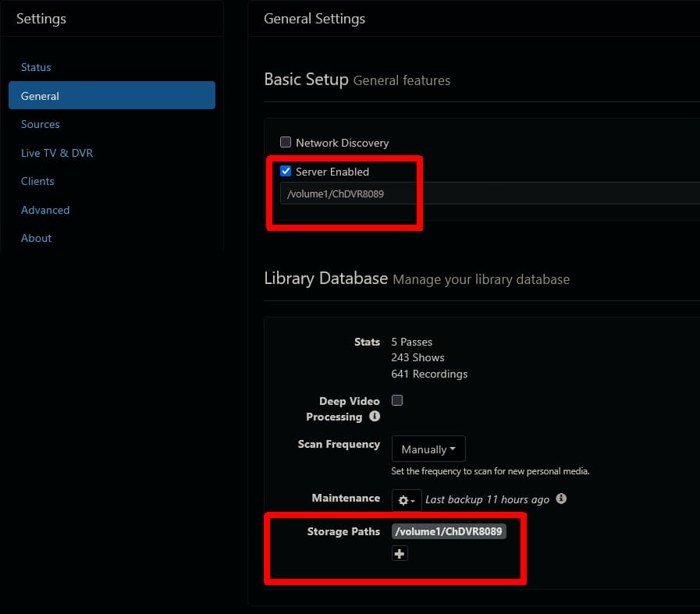700x614 pixels.
Task: Navigate to the Status section
Action: (x=36, y=67)
